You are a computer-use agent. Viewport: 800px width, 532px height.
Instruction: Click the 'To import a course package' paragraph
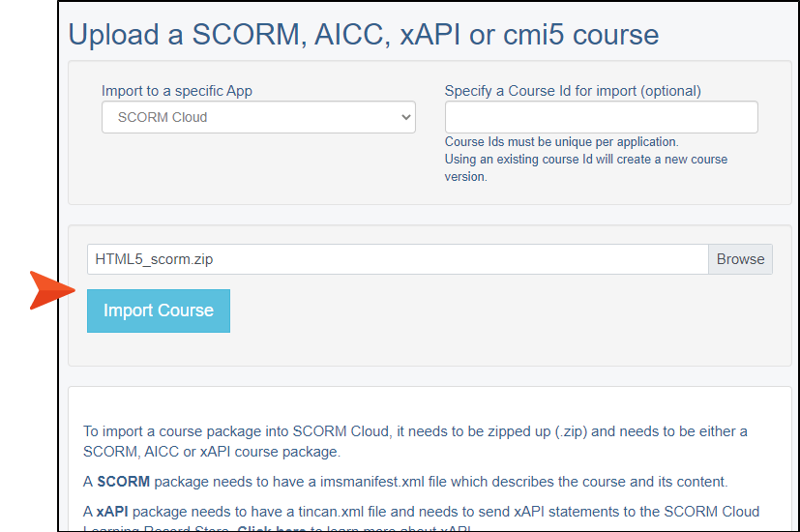click(x=415, y=442)
